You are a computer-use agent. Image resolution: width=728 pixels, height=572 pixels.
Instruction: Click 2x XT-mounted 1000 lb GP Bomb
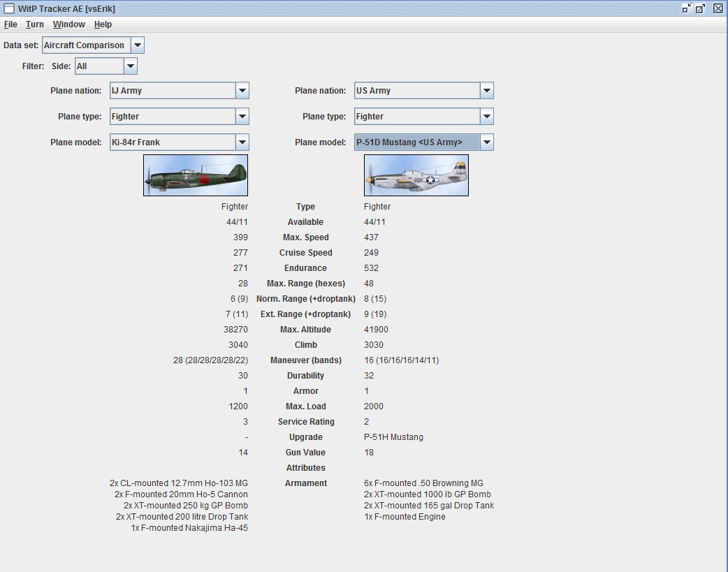click(x=428, y=494)
